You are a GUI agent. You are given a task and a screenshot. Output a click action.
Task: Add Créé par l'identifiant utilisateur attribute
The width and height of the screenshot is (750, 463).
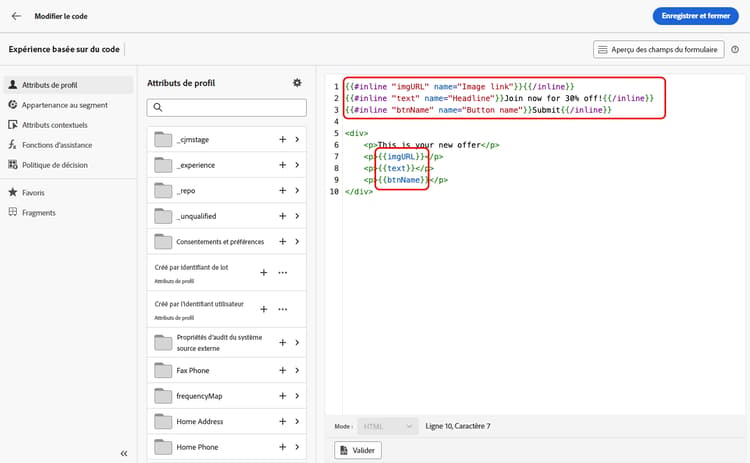(x=264, y=309)
